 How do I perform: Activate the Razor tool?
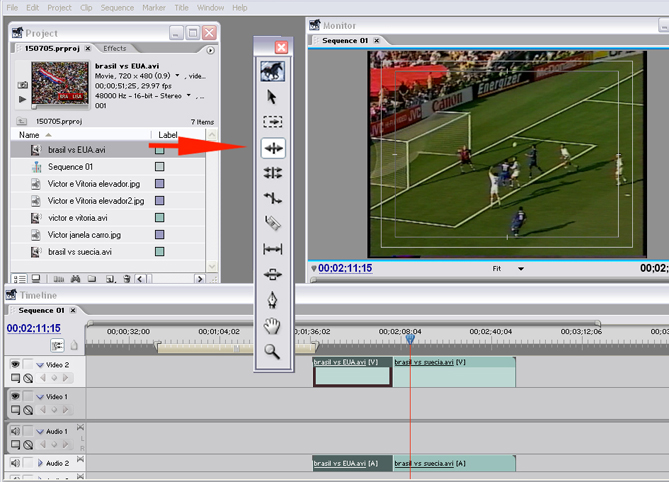(x=273, y=223)
